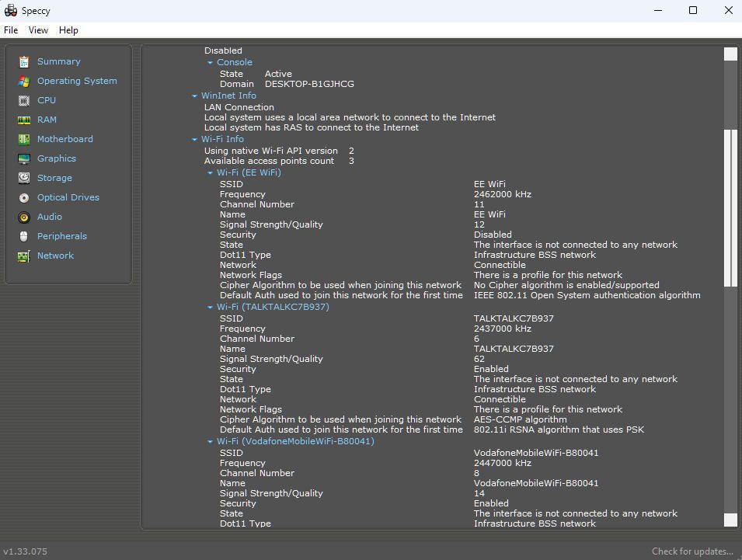742x560 pixels.
Task: Open the Summary section icon
Action: 24,62
